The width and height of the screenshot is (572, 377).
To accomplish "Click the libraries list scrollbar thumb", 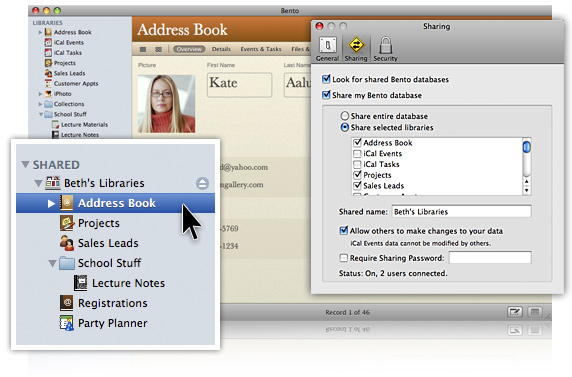I will coord(526,146).
